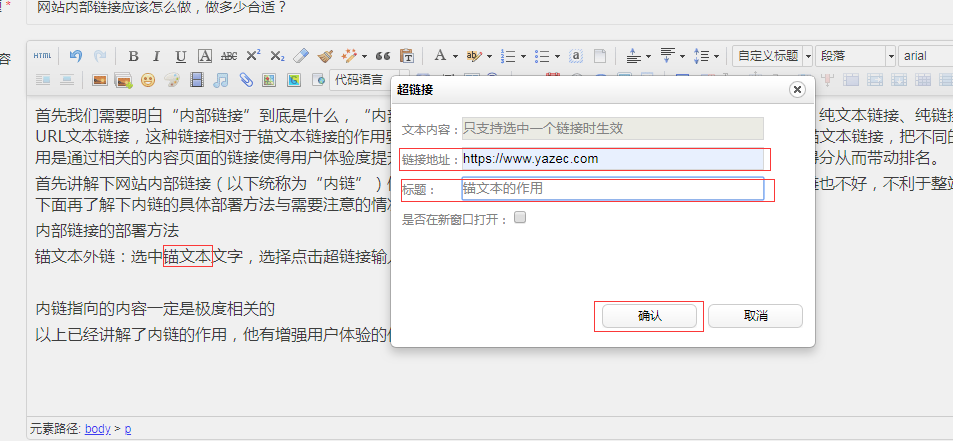The image size is (953, 441).
Task: Expand the auto typeset options arrow
Action: (364, 56)
